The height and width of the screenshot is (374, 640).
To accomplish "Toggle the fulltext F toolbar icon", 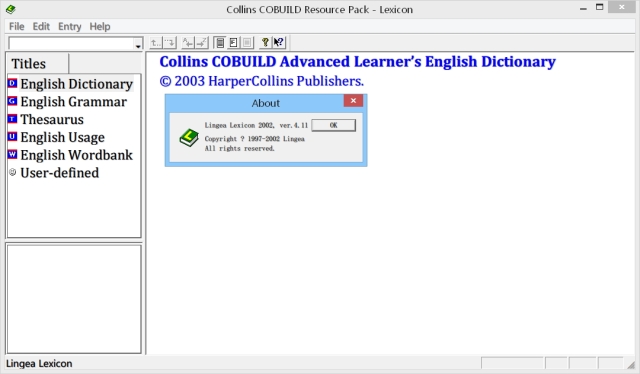I will tap(233, 42).
